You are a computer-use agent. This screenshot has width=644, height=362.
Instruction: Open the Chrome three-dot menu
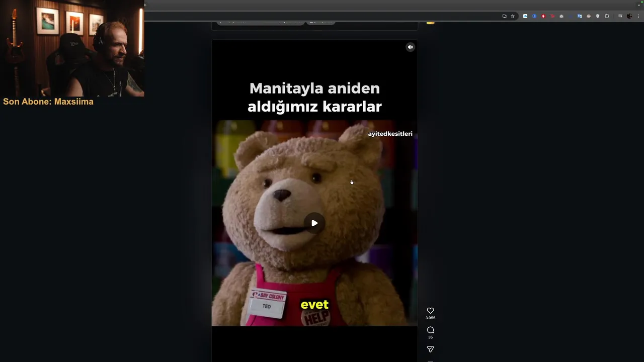638,16
